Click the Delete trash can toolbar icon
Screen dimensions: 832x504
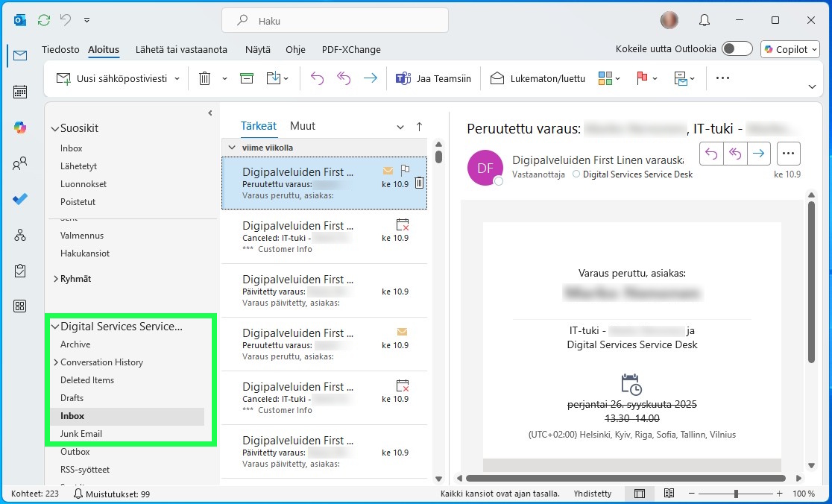click(204, 78)
